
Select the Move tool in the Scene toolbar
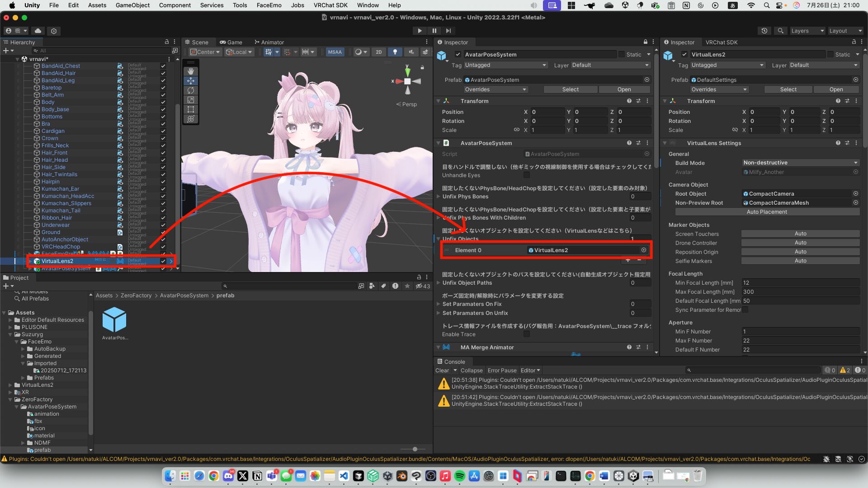(x=190, y=81)
